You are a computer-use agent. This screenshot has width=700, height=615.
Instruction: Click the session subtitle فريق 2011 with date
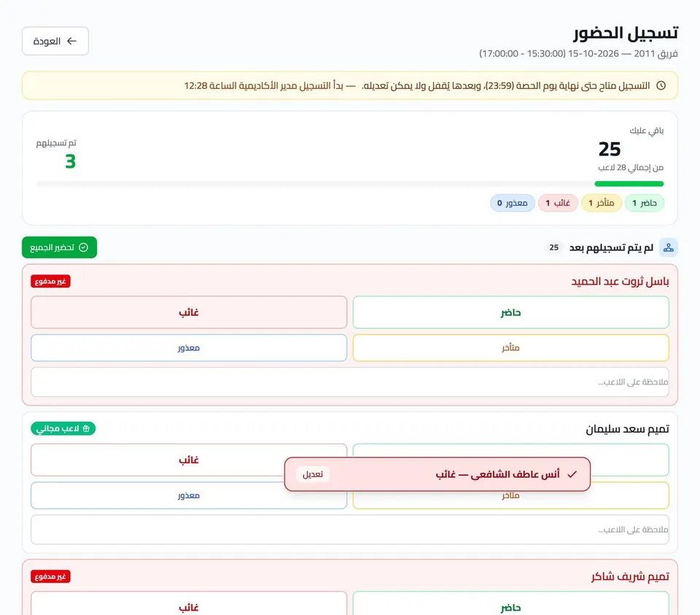[x=578, y=53]
